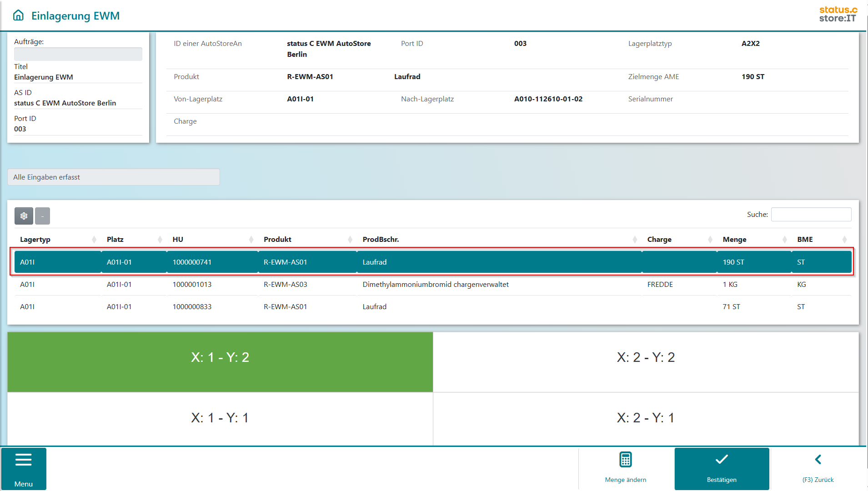Select row with HU 1000000833

(192, 307)
